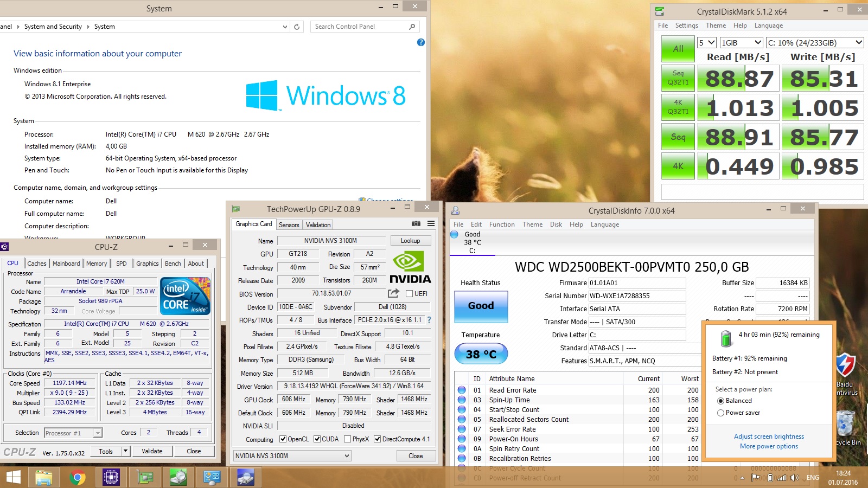Switch to GPU-Z via its taskbar icon
The image size is (868, 488).
click(145, 477)
